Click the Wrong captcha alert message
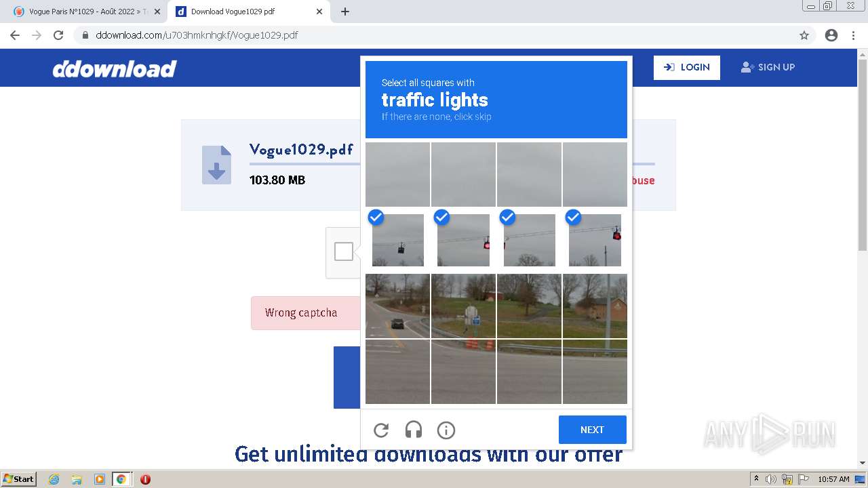Screen dimensions: 868x488 click(x=301, y=313)
